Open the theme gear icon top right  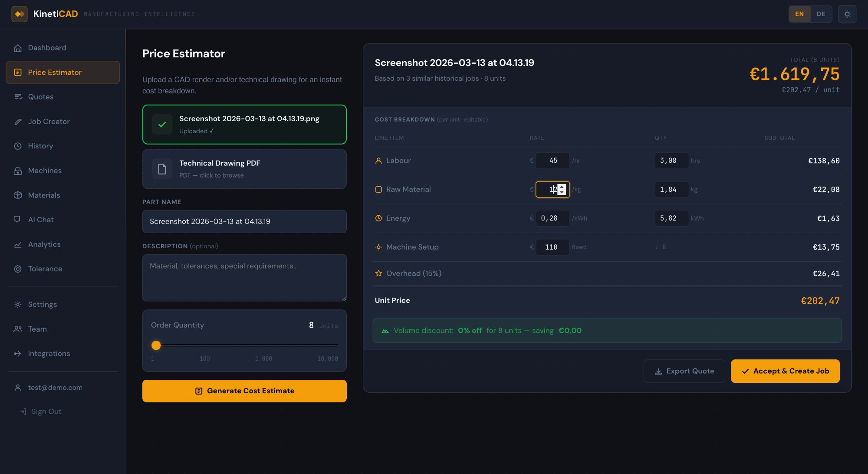[x=847, y=14]
